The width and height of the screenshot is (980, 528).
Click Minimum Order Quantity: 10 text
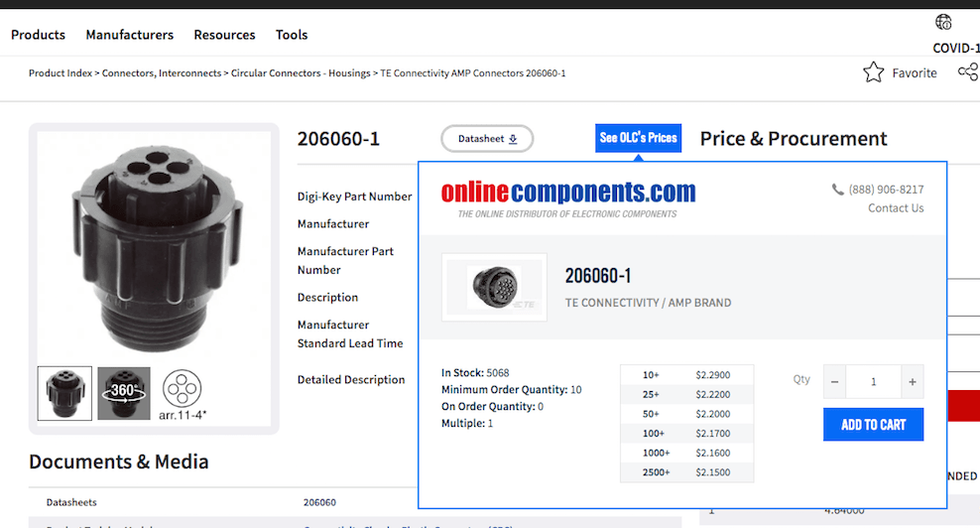tap(511, 390)
